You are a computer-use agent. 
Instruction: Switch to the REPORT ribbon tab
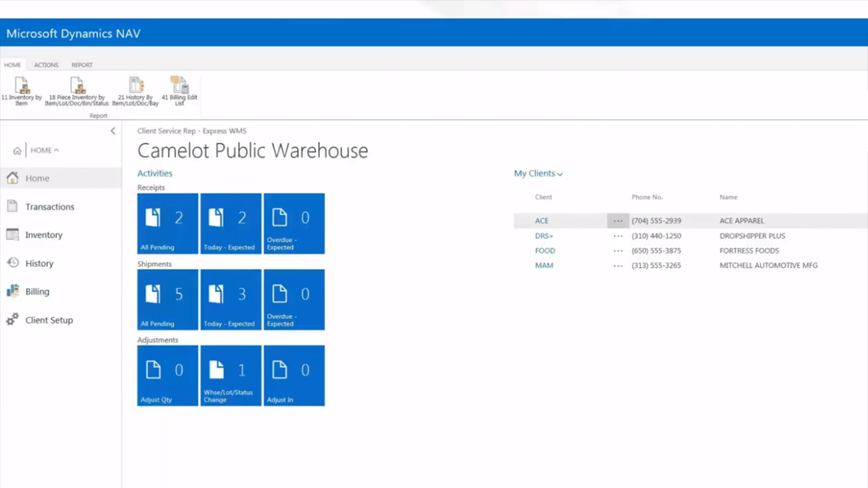tap(82, 65)
